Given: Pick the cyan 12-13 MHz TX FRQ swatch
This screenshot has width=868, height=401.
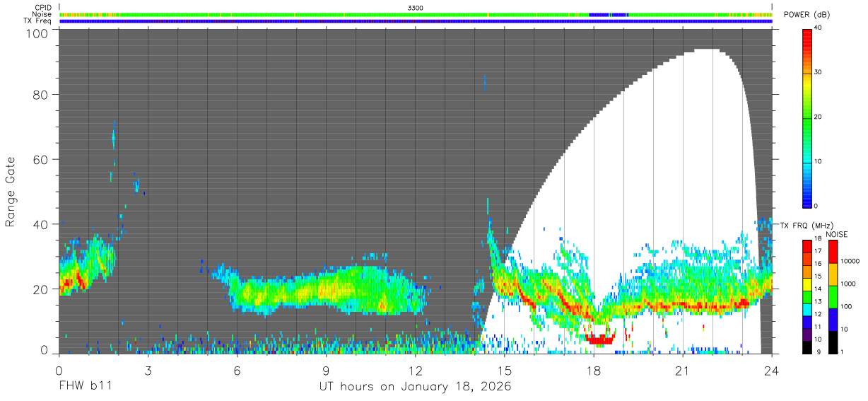Looking at the screenshot, I should [807, 308].
